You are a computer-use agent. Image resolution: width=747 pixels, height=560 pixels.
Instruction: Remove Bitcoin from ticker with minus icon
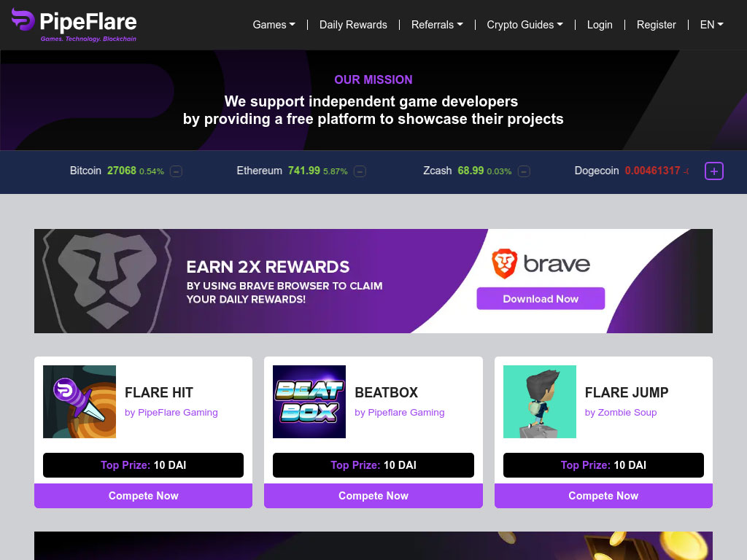click(176, 171)
